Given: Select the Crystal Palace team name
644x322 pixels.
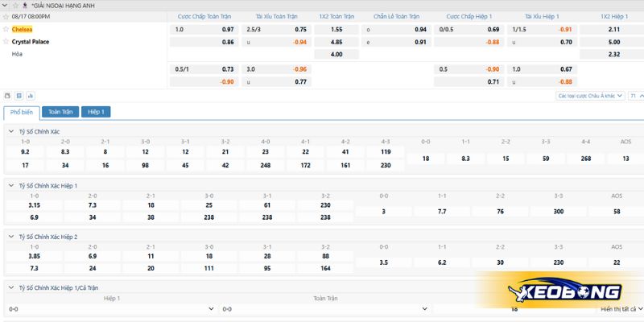Looking at the screenshot, I should tap(31, 42).
